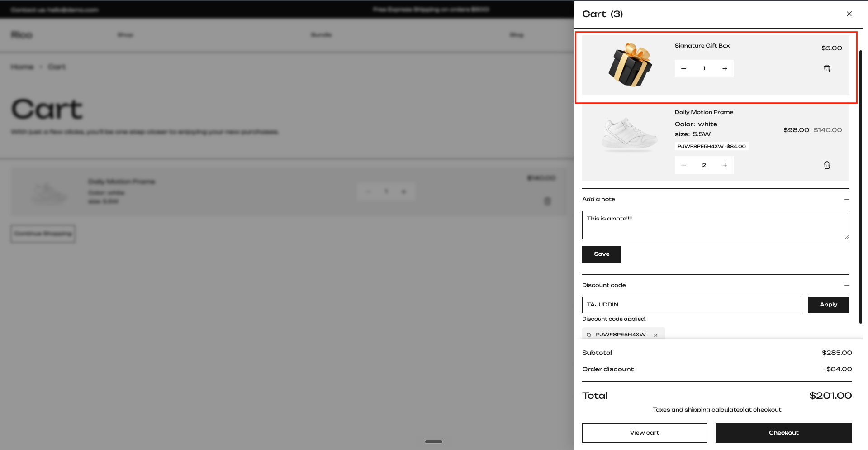This screenshot has width=868, height=450.
Task: Remove Daily Motion Frame with trash icon
Action: (x=827, y=165)
